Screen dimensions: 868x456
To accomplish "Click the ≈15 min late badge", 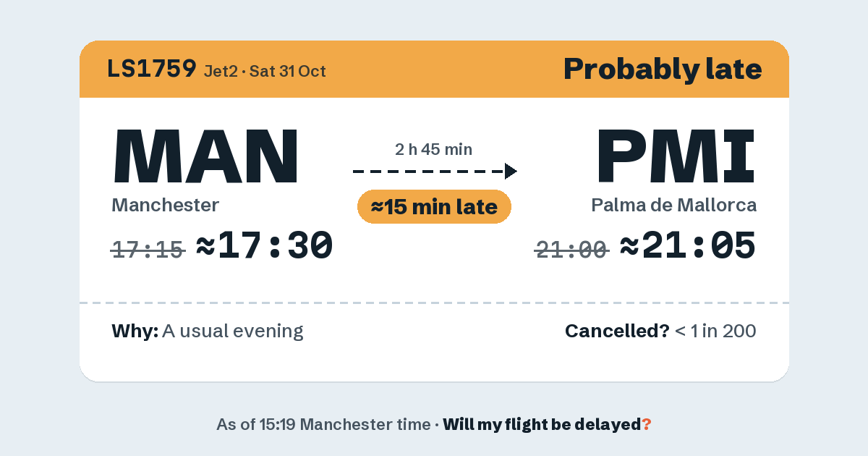I will click(434, 207).
